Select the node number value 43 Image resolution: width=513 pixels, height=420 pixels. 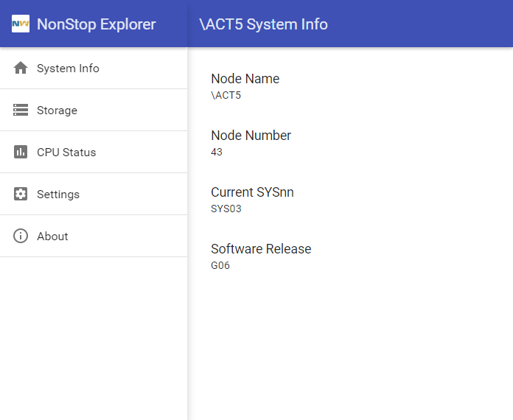pos(217,152)
